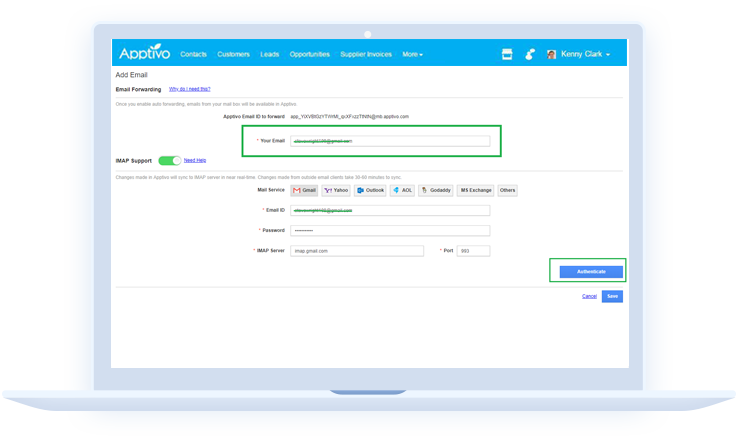
Task: Choose Godaddy mail service
Action: pyautogui.click(x=437, y=190)
